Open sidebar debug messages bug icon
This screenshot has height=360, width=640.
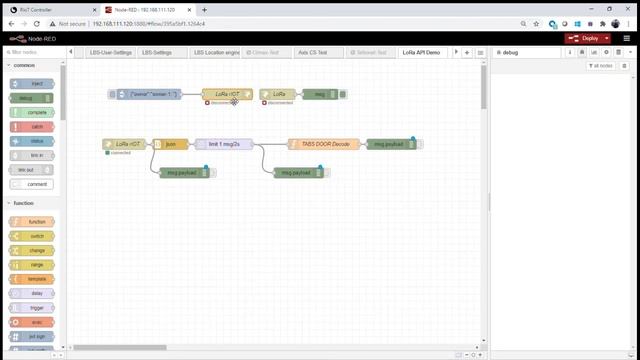582,53
